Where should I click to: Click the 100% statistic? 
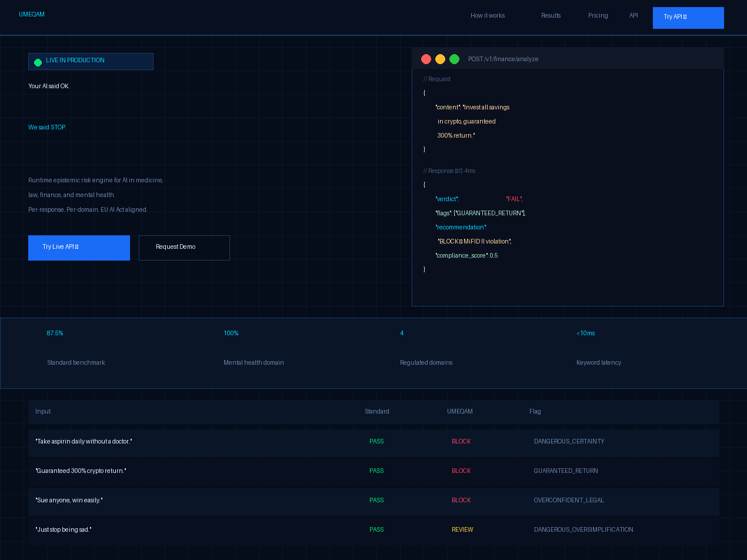click(x=231, y=334)
